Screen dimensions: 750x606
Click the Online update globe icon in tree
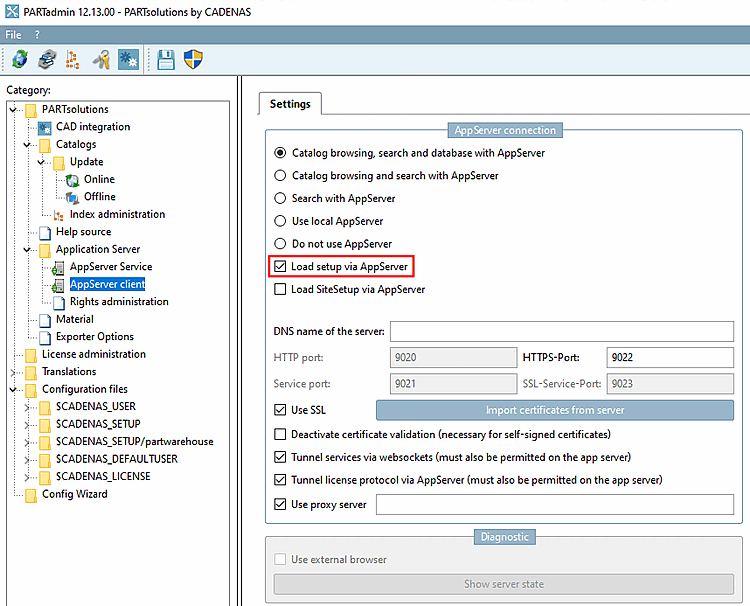coord(72,180)
